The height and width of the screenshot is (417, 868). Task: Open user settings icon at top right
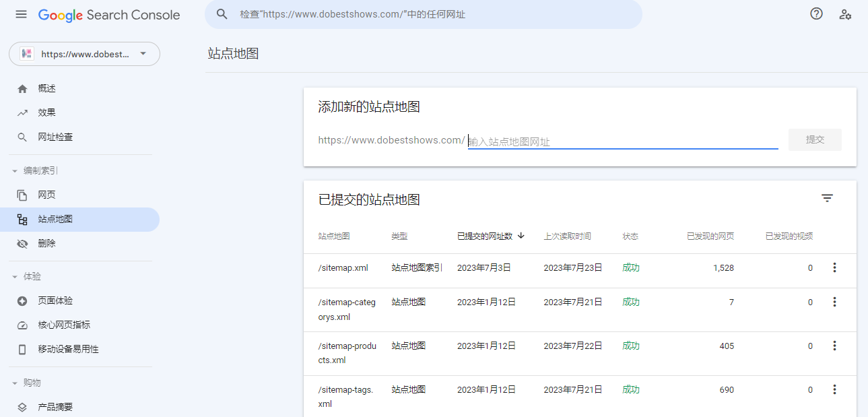pyautogui.click(x=845, y=14)
